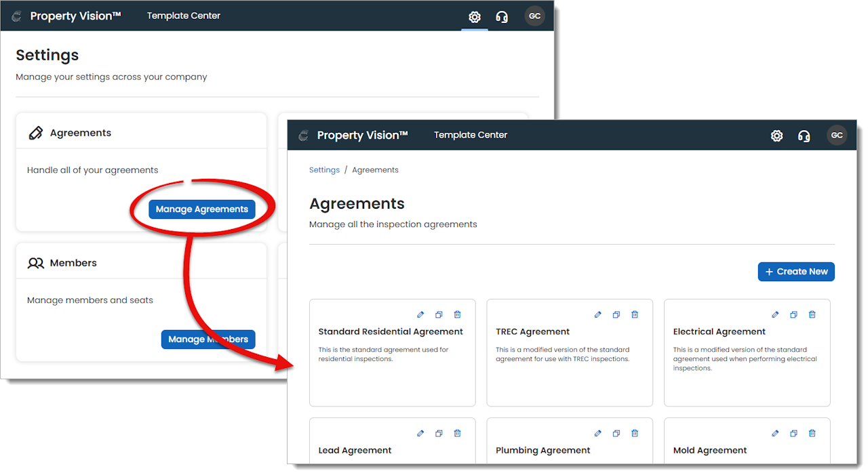Select Electrical Agreement card title
The width and height of the screenshot is (868, 475).
(719, 332)
